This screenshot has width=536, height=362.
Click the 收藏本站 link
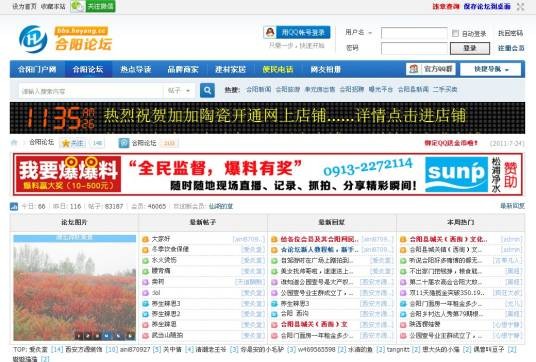click(53, 6)
